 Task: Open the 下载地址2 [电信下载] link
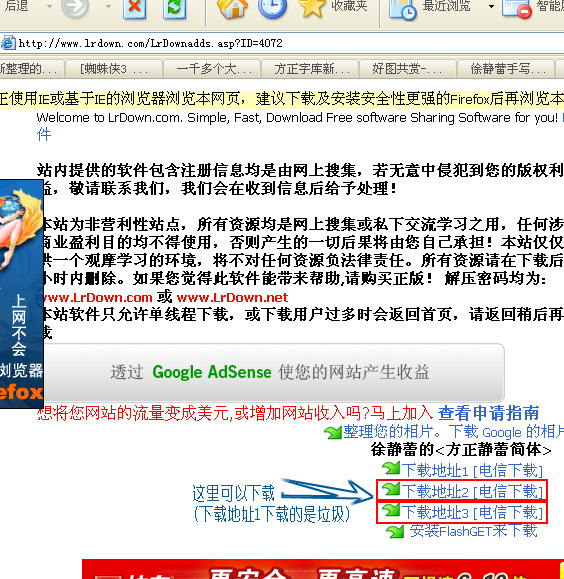pos(472,491)
